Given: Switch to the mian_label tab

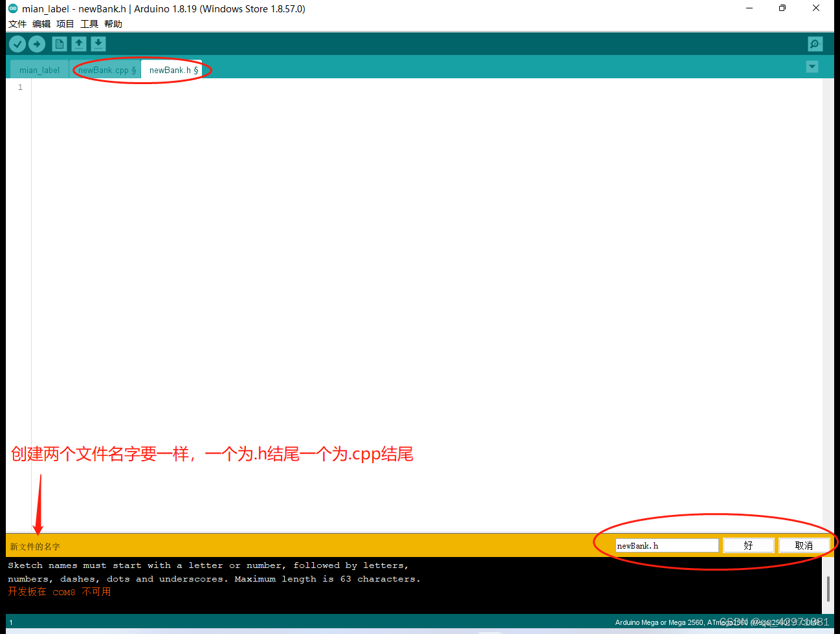Looking at the screenshot, I should (39, 69).
